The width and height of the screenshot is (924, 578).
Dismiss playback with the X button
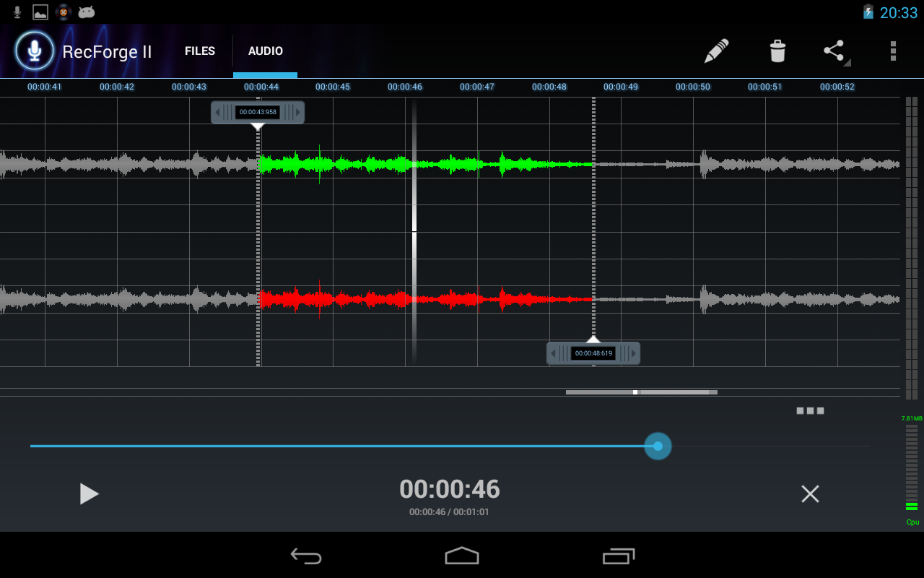[810, 493]
